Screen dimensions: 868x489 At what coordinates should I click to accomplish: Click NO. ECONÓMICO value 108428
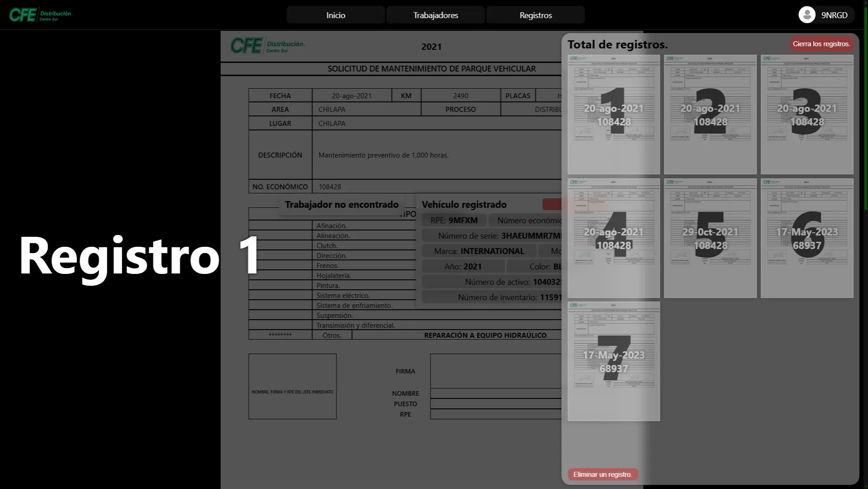point(330,187)
